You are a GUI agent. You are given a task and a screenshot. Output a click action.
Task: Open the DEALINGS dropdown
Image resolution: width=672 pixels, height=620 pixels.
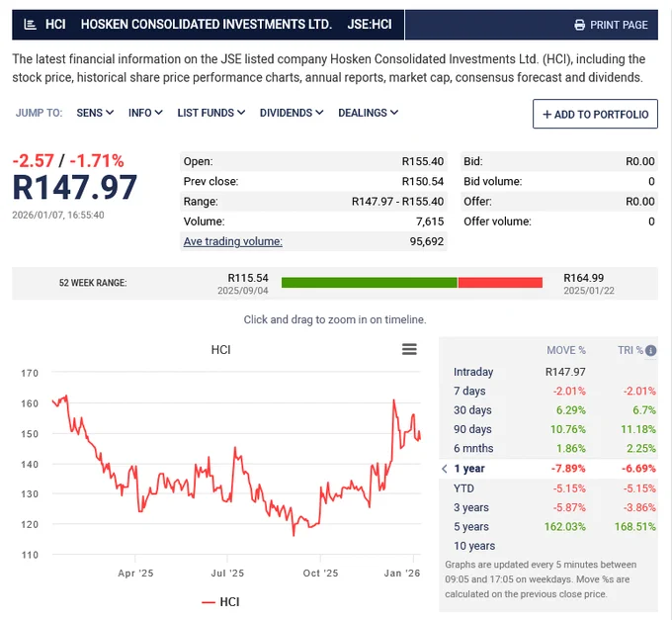pos(369,113)
